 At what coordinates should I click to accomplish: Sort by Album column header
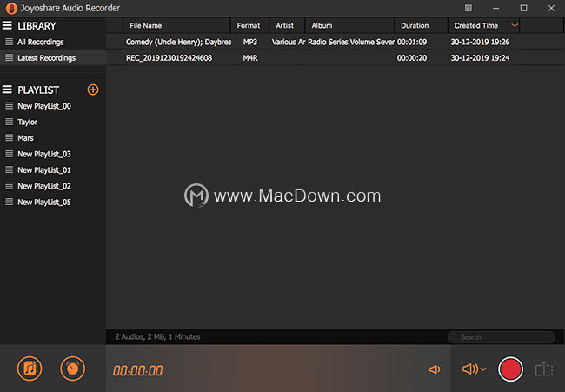coord(349,25)
